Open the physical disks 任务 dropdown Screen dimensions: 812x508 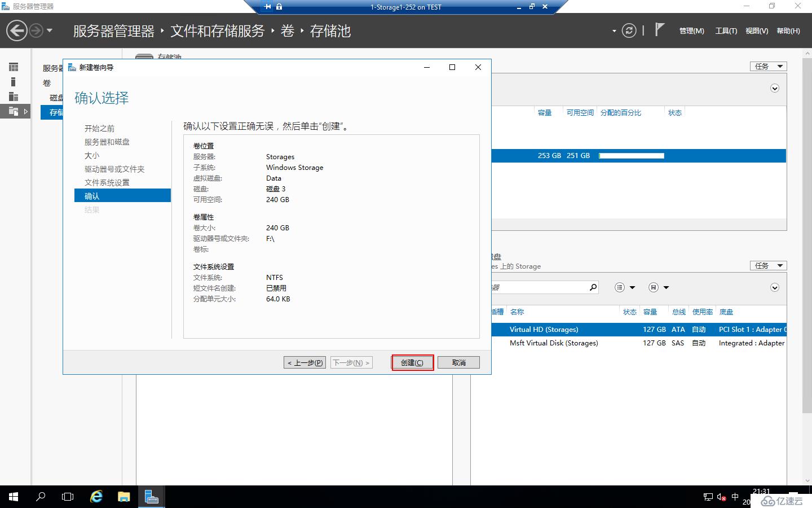click(x=768, y=265)
